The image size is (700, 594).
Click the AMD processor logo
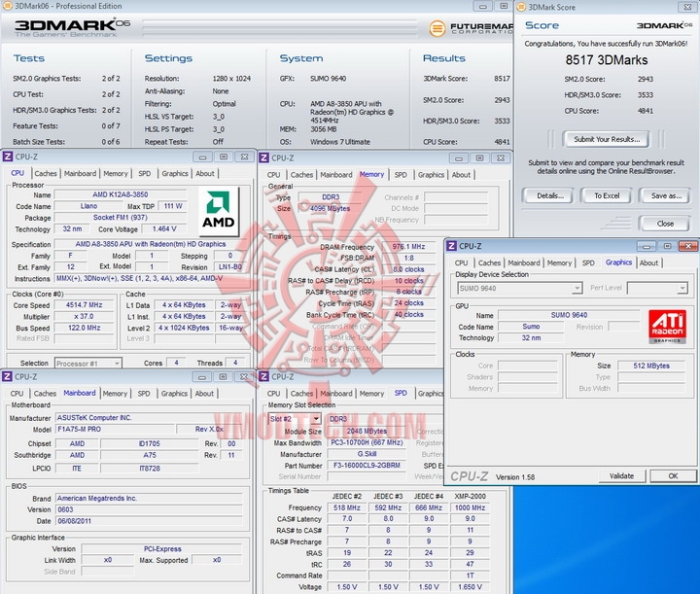click(x=219, y=212)
